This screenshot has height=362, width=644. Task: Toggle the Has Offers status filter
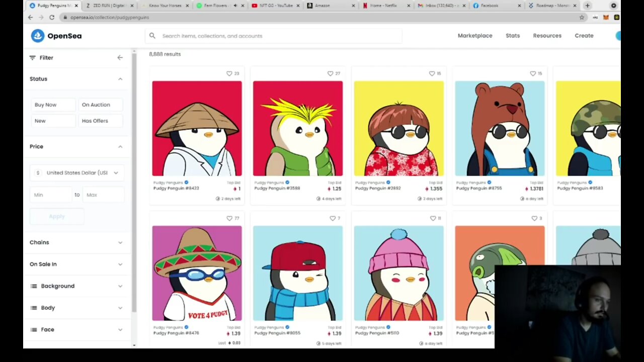tap(100, 121)
